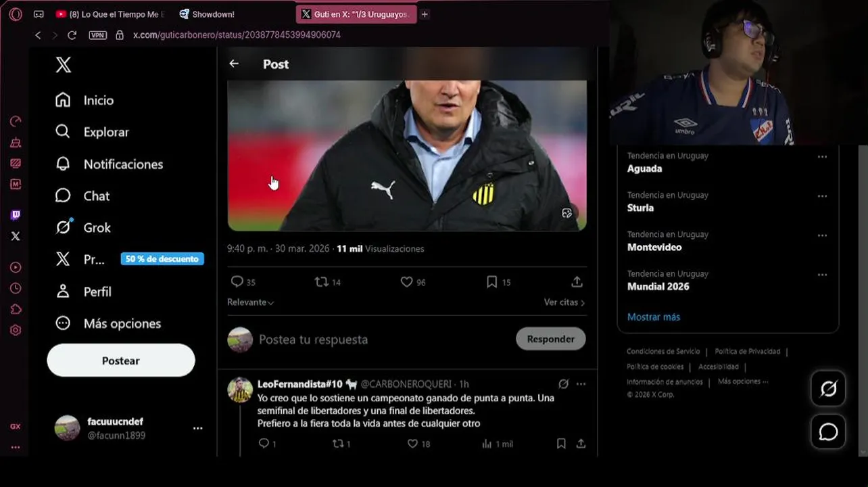
Task: Go back using the Post back arrow
Action: tap(234, 64)
